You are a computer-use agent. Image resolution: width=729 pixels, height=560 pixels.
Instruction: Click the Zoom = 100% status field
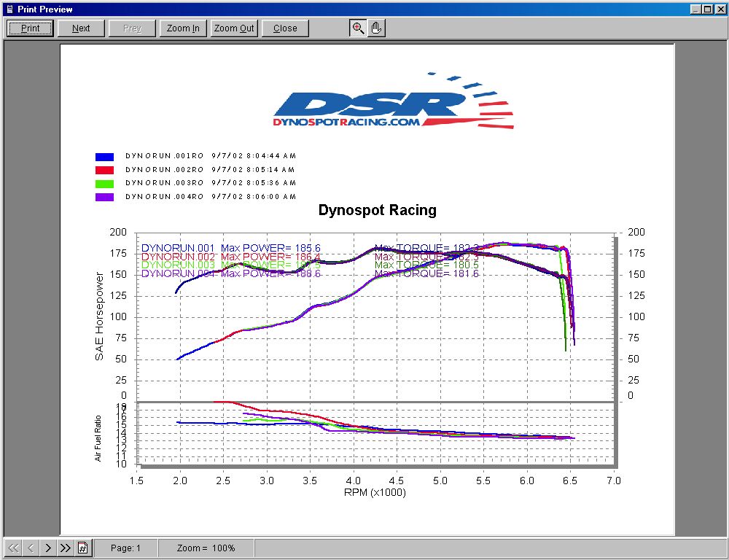[x=205, y=548]
